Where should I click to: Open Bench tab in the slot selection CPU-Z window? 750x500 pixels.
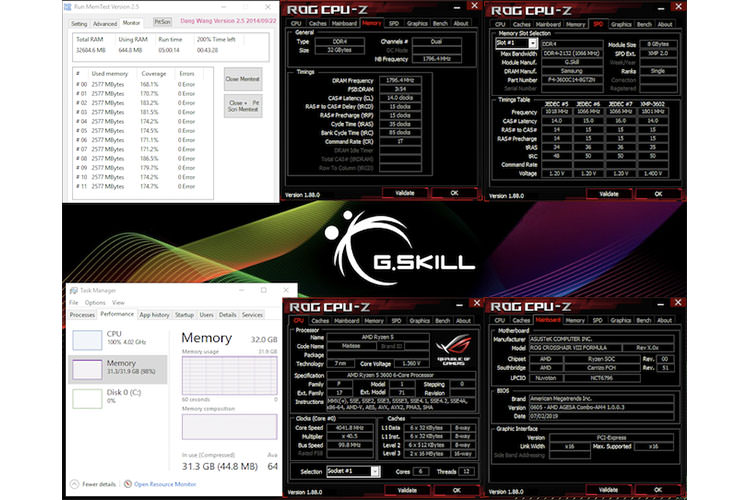coord(644,24)
